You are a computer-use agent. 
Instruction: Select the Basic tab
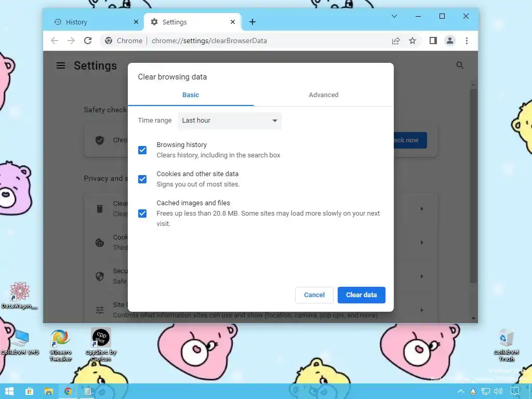point(191,95)
